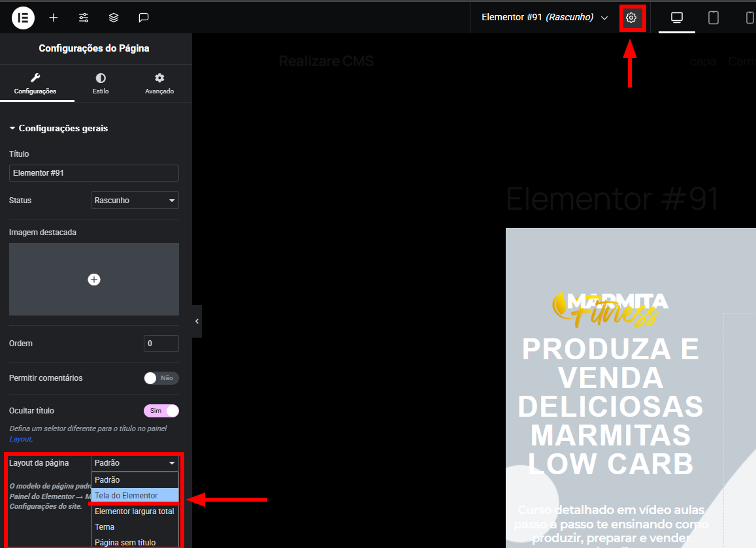Toggle Ocultar título switch

[x=161, y=411]
